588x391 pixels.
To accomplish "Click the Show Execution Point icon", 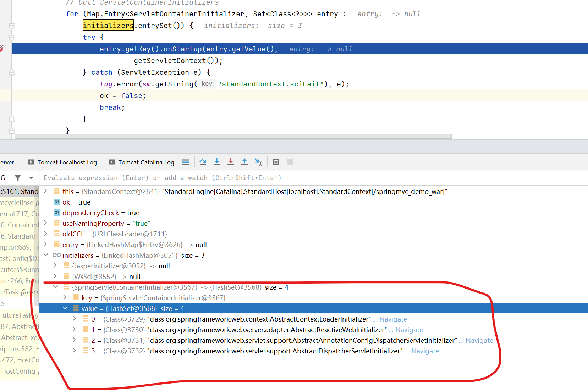I will (x=186, y=162).
